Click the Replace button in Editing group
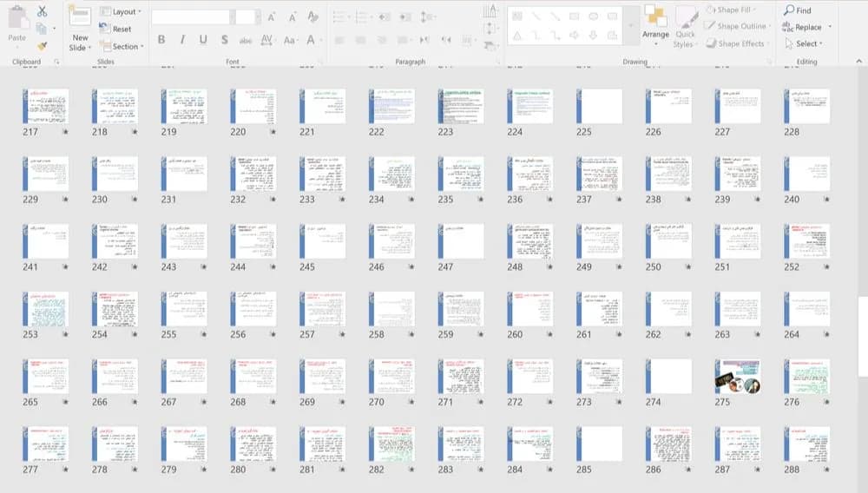Image resolution: width=868 pixels, height=493 pixels. 802,27
